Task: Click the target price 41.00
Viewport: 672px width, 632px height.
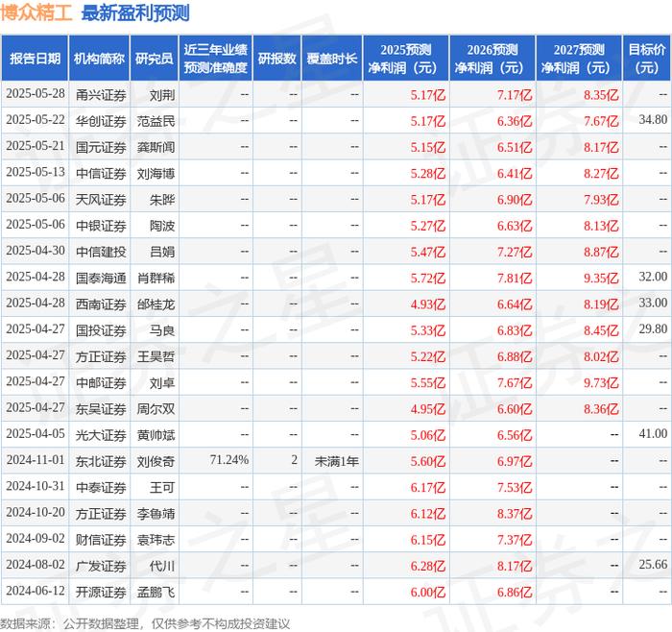Action: (x=653, y=433)
